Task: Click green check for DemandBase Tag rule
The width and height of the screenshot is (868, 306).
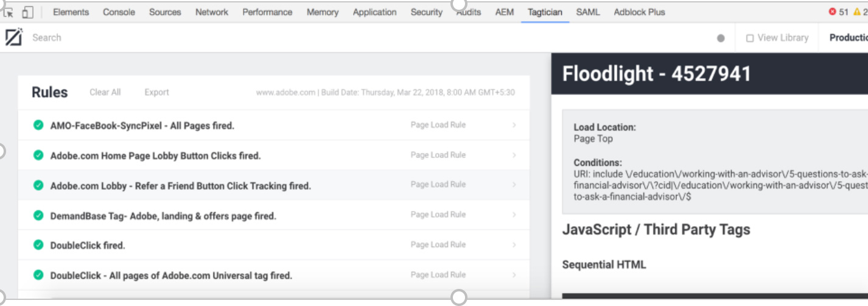Action: 38,215
